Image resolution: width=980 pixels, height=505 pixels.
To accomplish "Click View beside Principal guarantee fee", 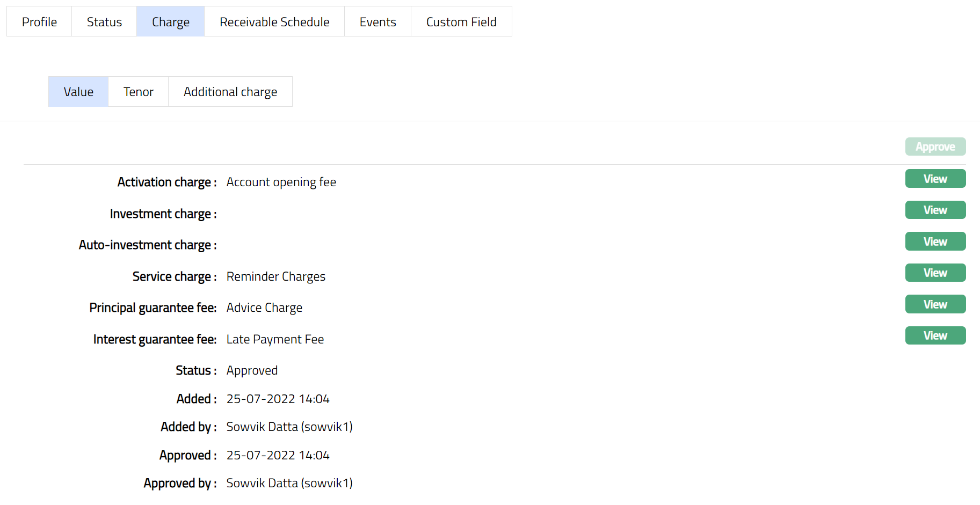I will pyautogui.click(x=935, y=304).
